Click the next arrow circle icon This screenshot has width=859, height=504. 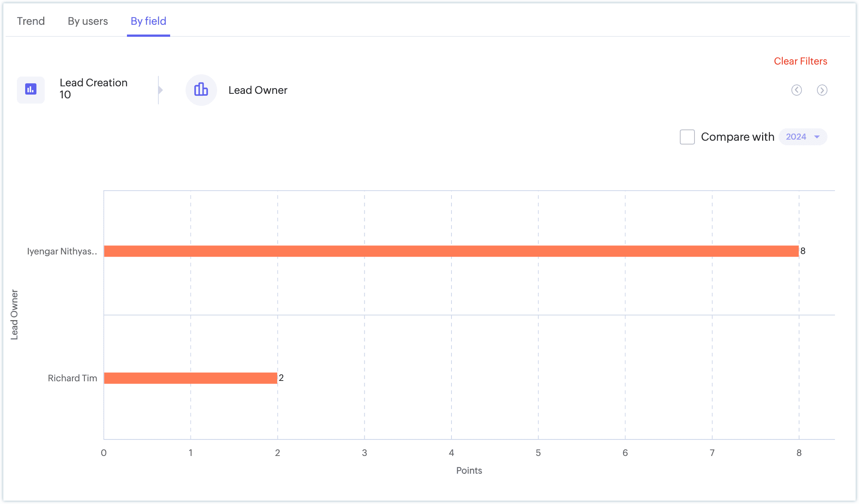(x=822, y=90)
